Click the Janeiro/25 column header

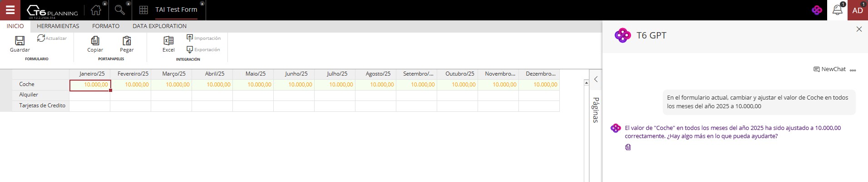tap(90, 74)
